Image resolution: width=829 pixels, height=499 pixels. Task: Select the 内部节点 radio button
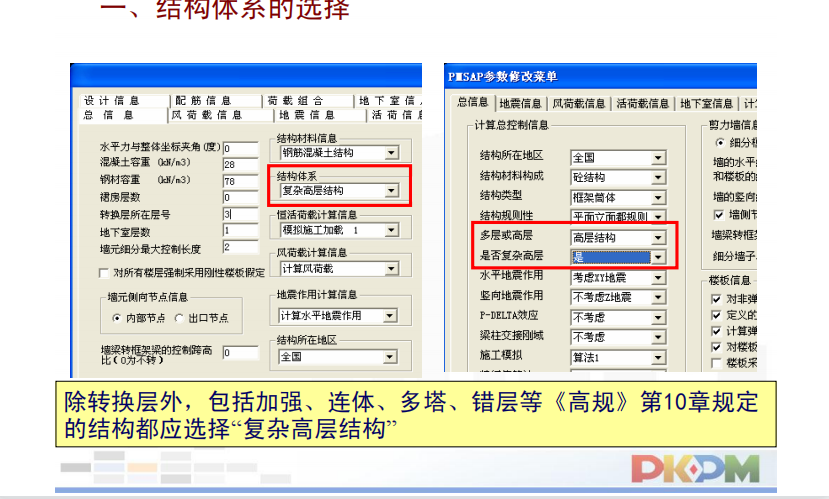tap(117, 318)
